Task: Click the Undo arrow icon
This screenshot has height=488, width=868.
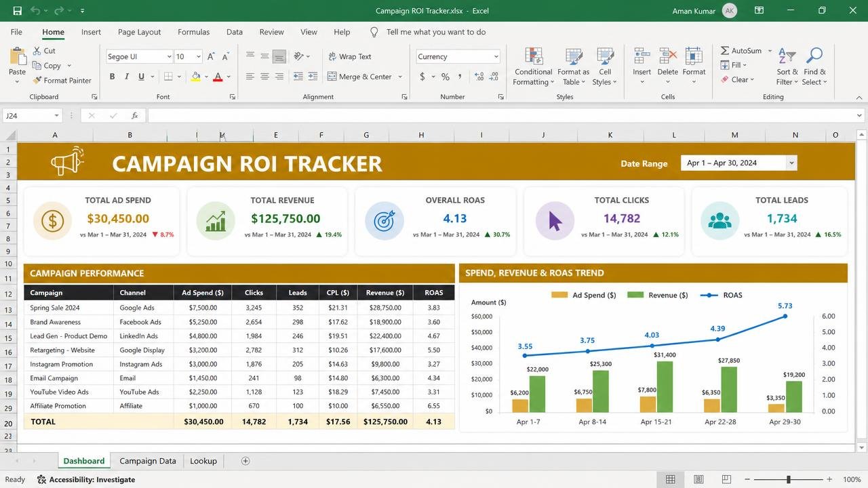Action: (x=35, y=11)
